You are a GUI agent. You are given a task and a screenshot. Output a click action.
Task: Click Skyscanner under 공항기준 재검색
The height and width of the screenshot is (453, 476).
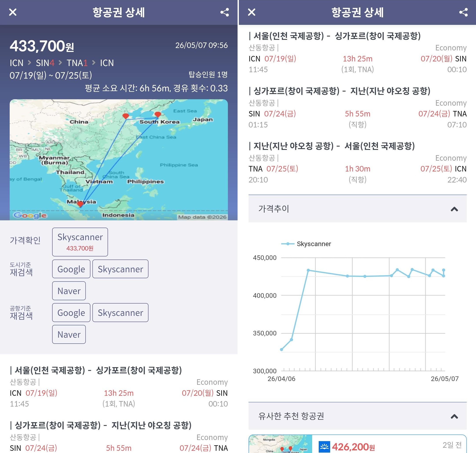pos(120,313)
